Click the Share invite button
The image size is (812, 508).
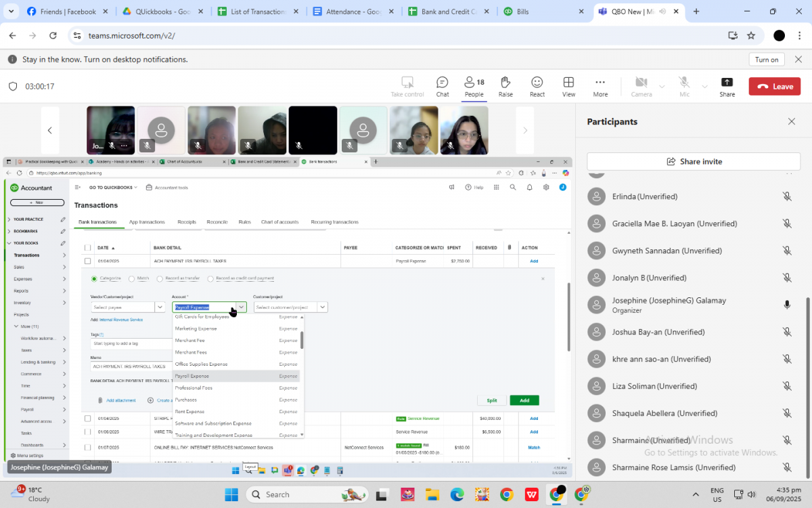point(694,161)
